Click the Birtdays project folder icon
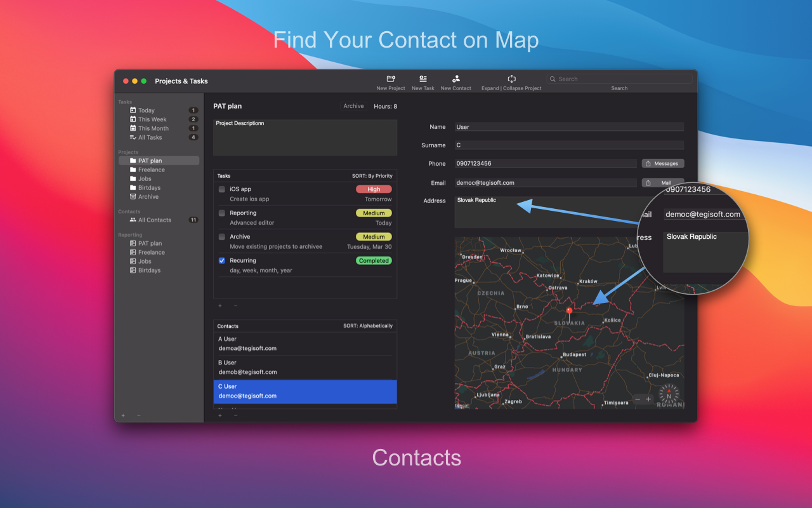Screen dimensions: 812x508 coord(133,187)
